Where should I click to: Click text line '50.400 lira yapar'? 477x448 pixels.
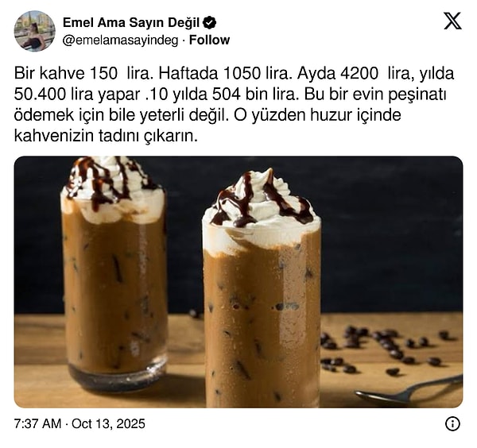[x=77, y=95]
